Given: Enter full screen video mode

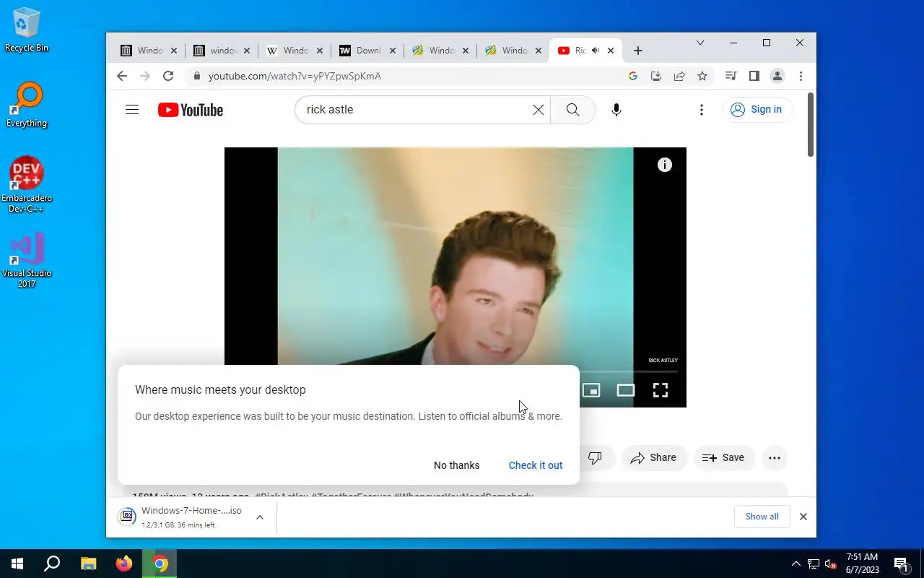Looking at the screenshot, I should pyautogui.click(x=661, y=391).
